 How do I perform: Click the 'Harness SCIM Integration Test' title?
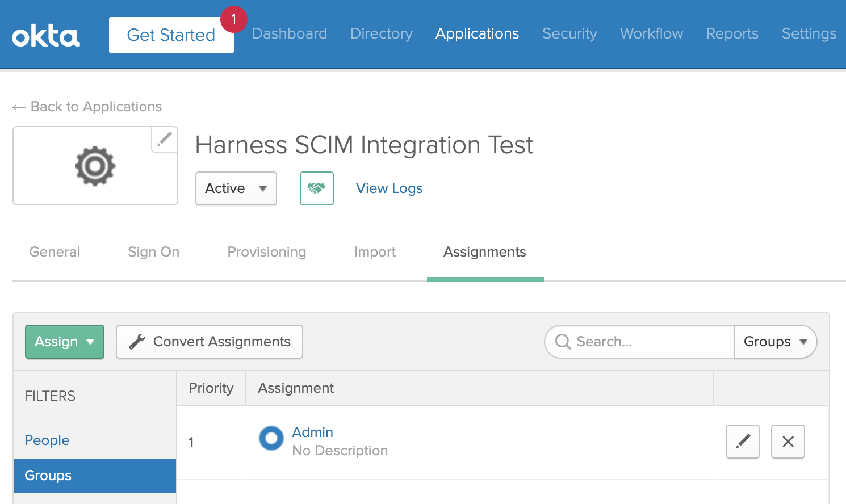[x=365, y=145]
